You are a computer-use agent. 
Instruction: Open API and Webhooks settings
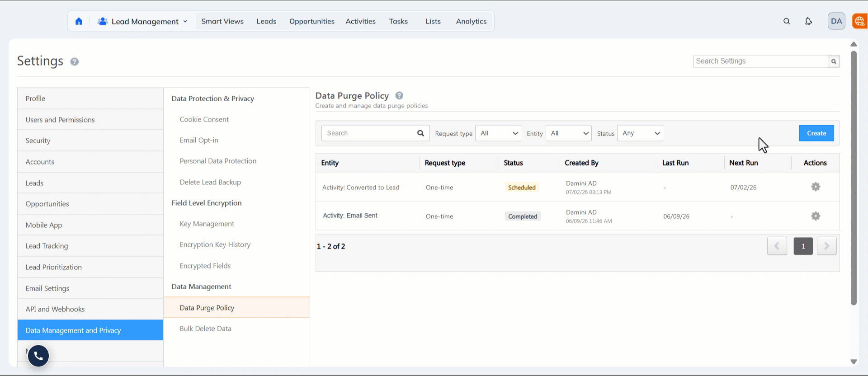pos(90,309)
